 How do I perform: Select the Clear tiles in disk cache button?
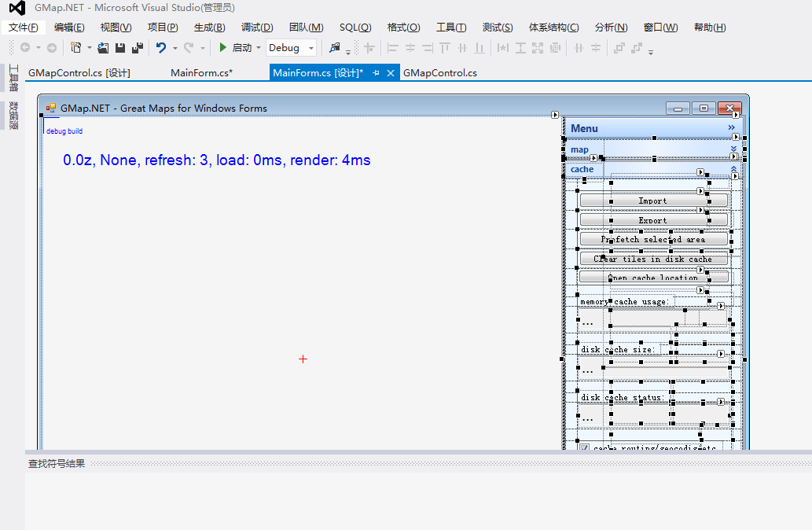pyautogui.click(x=653, y=259)
